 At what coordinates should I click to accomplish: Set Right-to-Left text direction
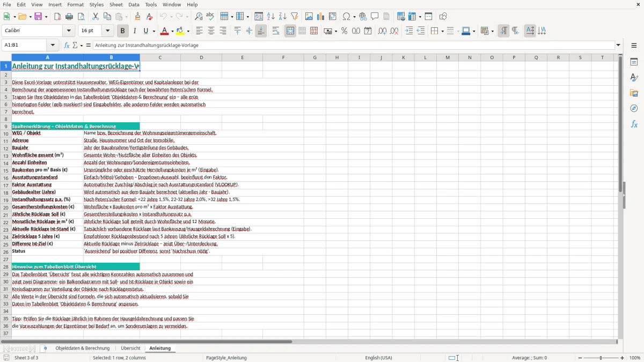coord(515,31)
